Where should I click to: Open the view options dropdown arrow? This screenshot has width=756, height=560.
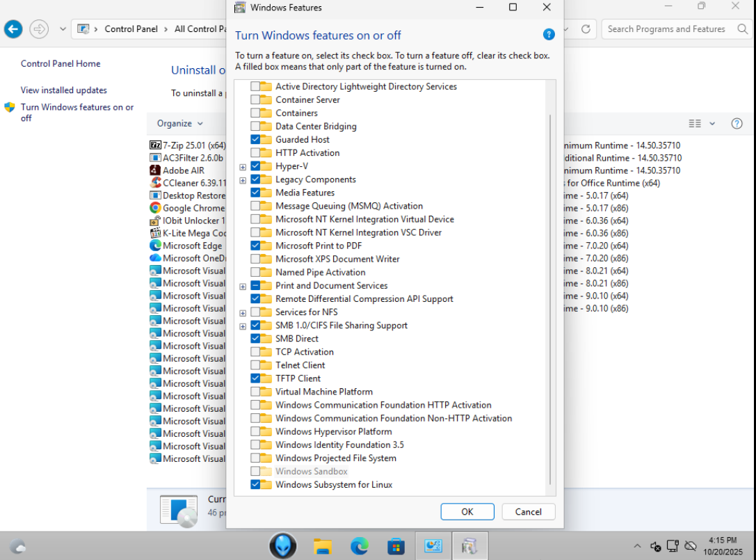tap(711, 124)
